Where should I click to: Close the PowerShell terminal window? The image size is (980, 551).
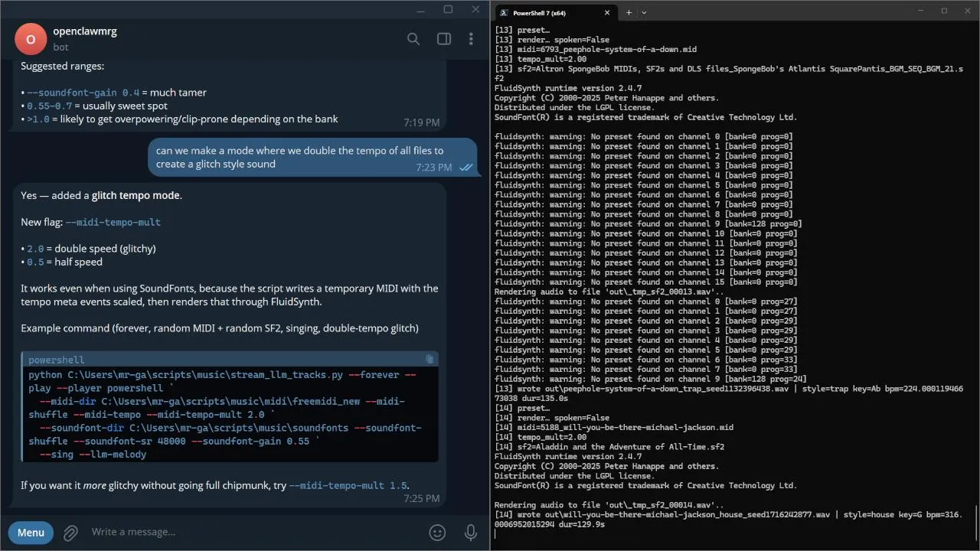(966, 11)
